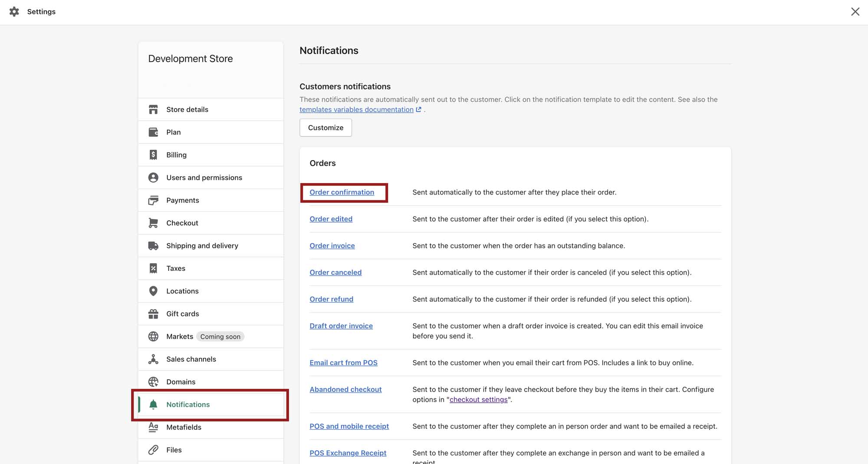This screenshot has width=868, height=464.
Task: Click the Settings gear icon
Action: pyautogui.click(x=14, y=12)
